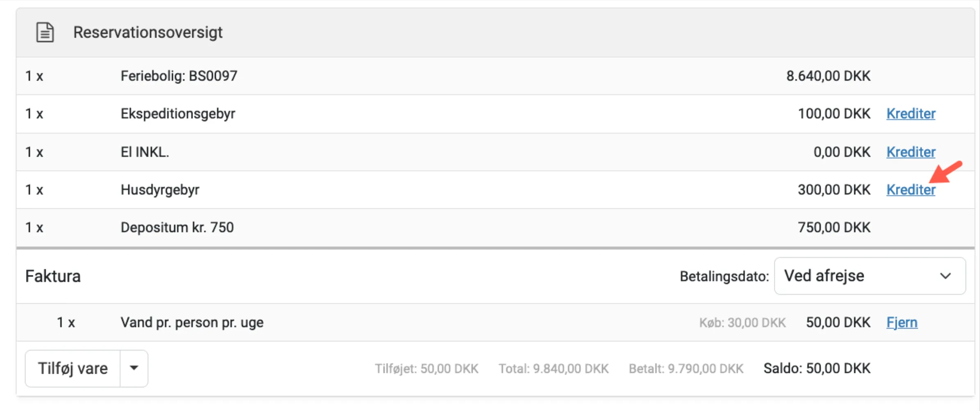Click the Tilføjet: 50,00 DKK summary

426,369
